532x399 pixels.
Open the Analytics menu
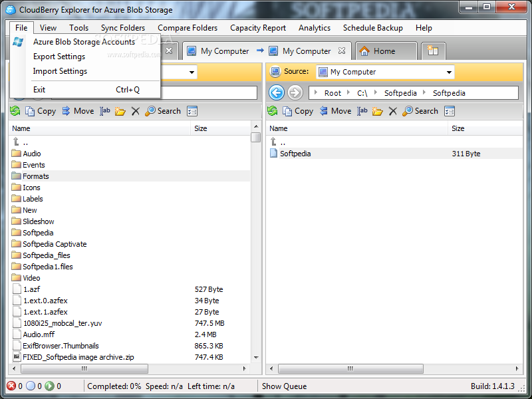pyautogui.click(x=315, y=28)
